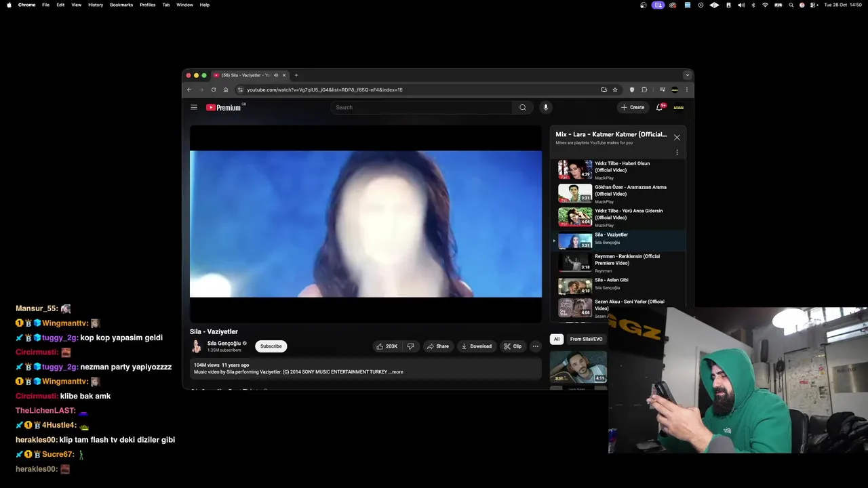Like the video (203K thumbs up)
Screen dimensions: 868x488
(387, 346)
